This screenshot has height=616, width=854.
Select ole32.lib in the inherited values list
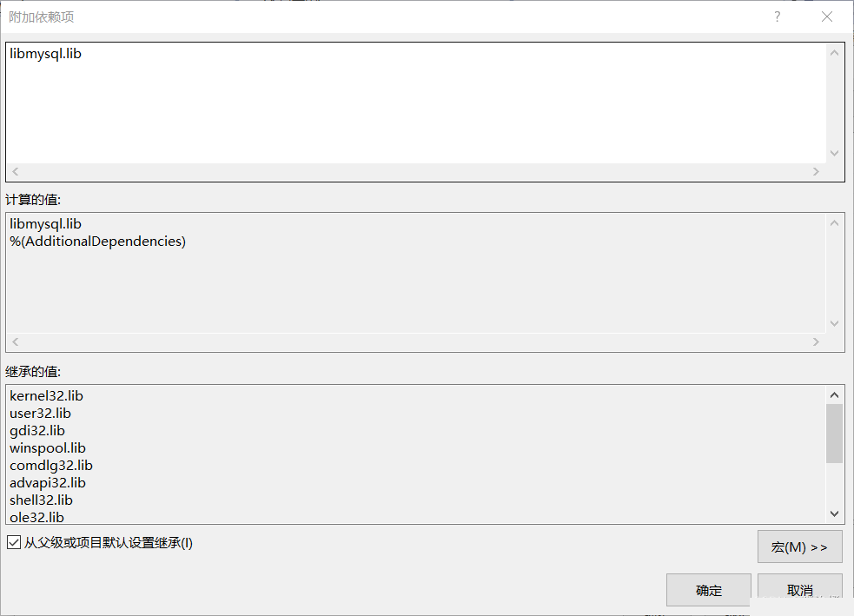36,517
